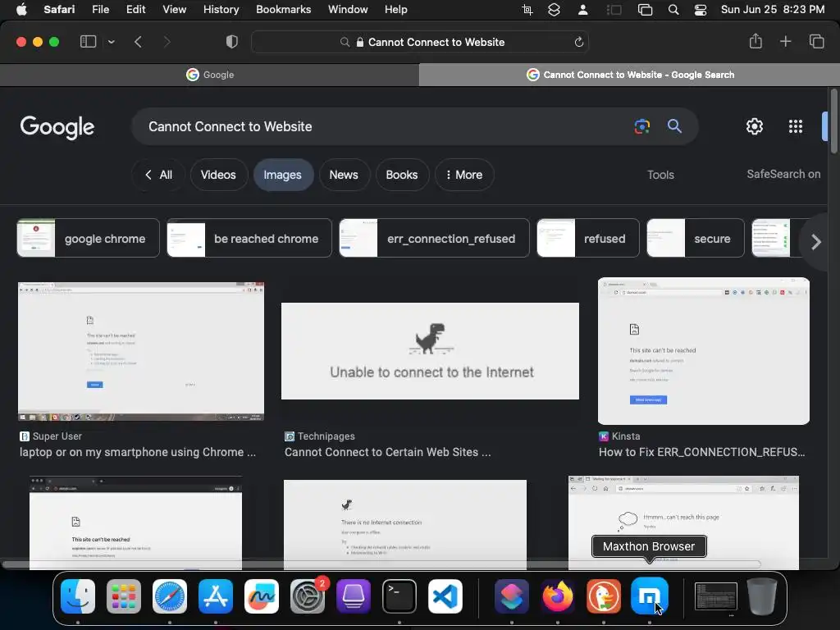Screen dimensions: 840x630
Task: Click the blue magnifier search icon
Action: (674, 126)
